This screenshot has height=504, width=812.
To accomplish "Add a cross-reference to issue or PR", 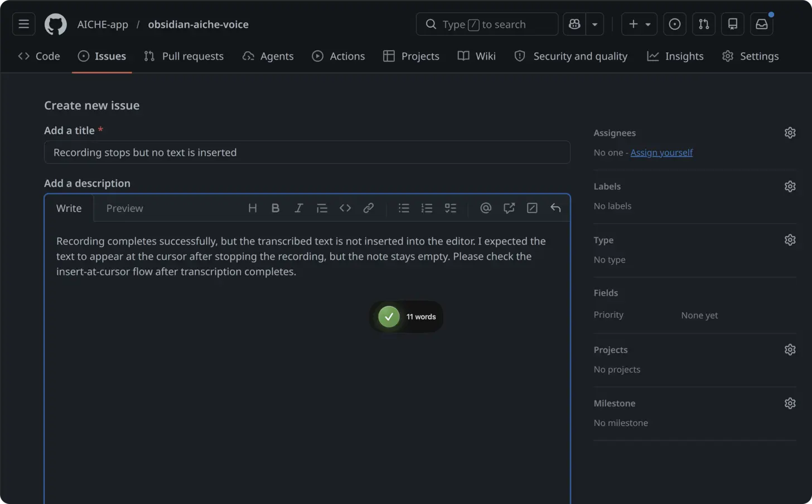I will coord(509,208).
